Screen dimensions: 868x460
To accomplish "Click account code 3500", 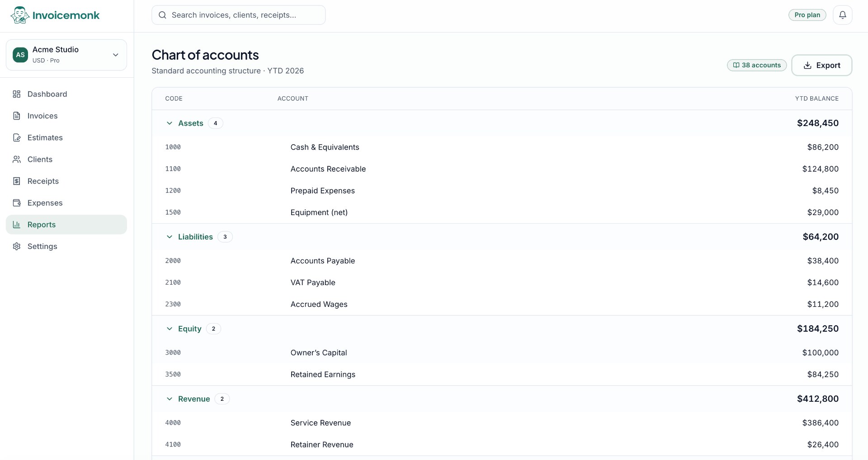I will (x=173, y=374).
